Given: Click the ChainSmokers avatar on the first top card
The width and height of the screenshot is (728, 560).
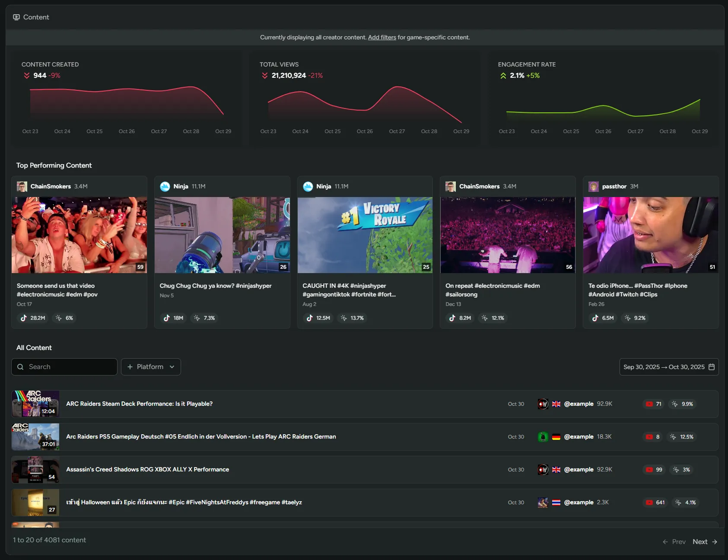Looking at the screenshot, I should [x=22, y=186].
